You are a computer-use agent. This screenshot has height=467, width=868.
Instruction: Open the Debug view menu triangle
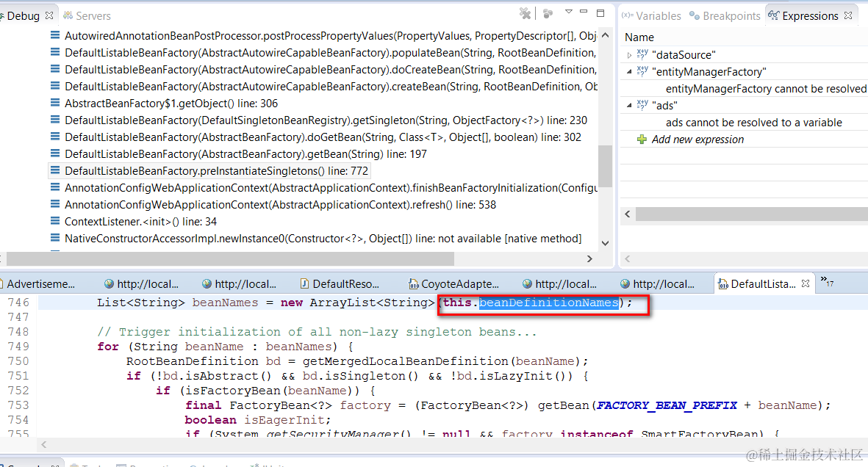pos(569,12)
